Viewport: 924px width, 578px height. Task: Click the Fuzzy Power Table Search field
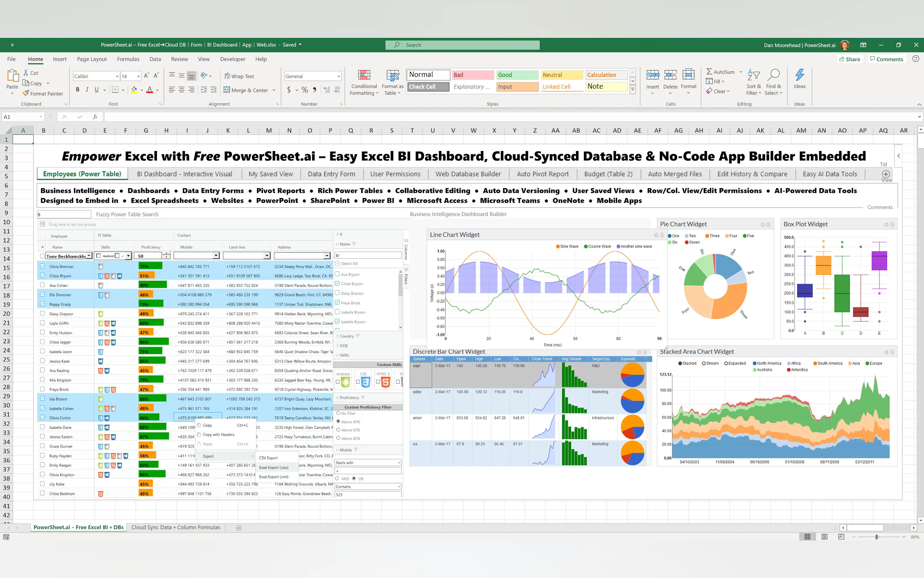(x=64, y=214)
